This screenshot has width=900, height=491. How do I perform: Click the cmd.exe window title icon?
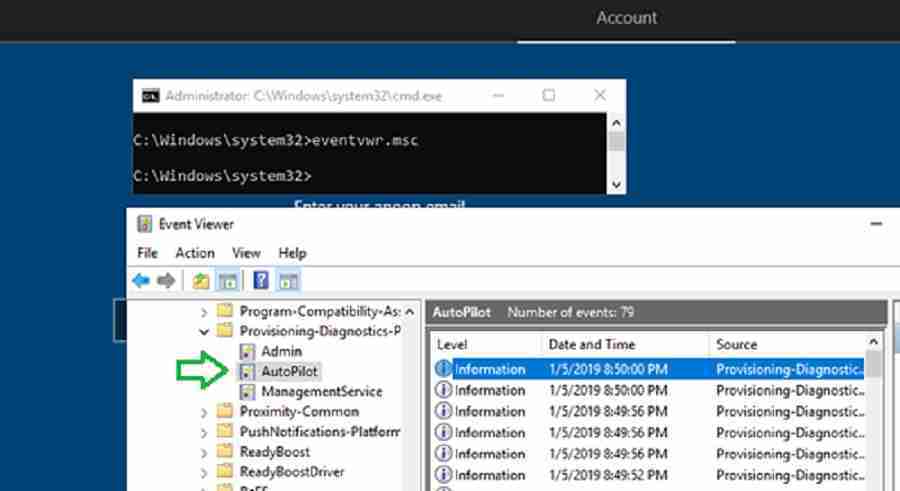(150, 96)
